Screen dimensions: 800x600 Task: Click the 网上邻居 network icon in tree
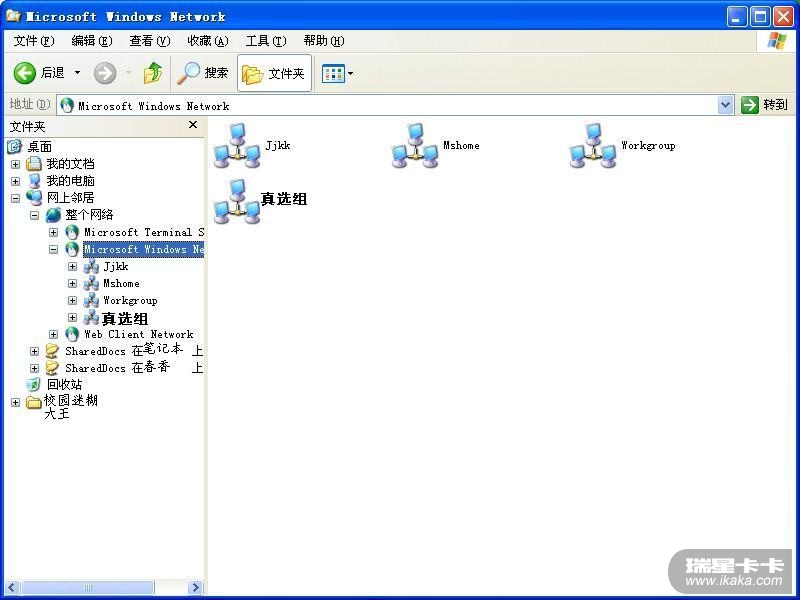[34, 197]
